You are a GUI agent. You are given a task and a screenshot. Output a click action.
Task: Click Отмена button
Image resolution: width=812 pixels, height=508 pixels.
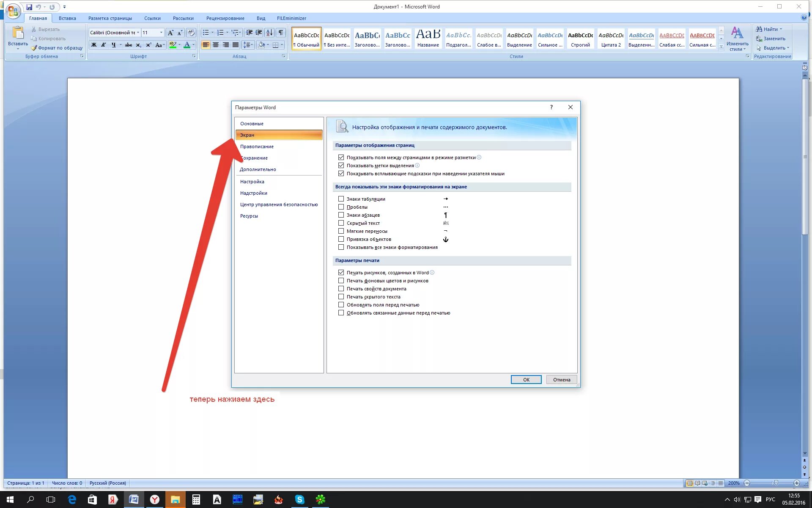tap(561, 380)
